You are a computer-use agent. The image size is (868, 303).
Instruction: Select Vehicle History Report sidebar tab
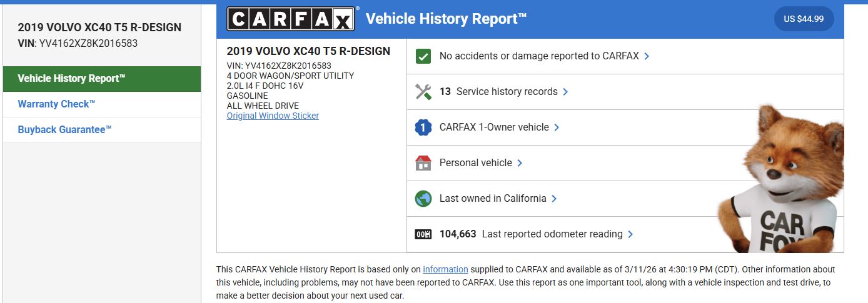pos(102,79)
